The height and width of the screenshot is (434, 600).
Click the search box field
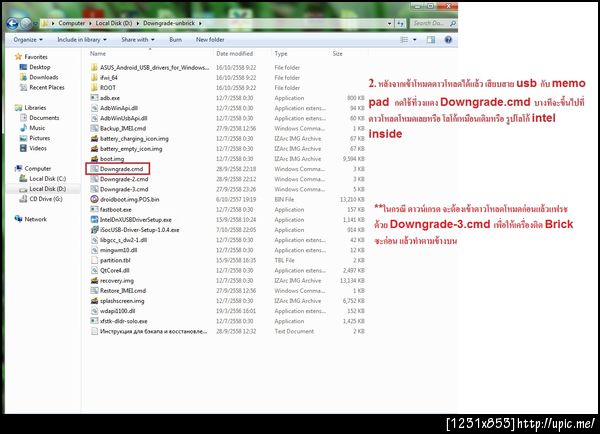(x=433, y=23)
